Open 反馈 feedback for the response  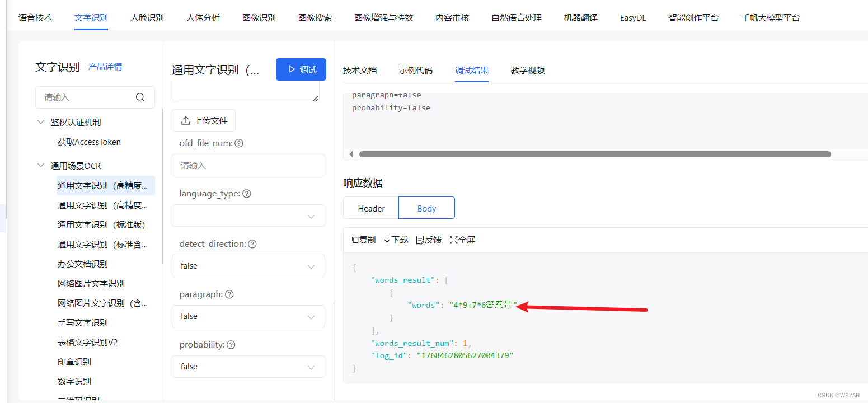click(x=429, y=240)
